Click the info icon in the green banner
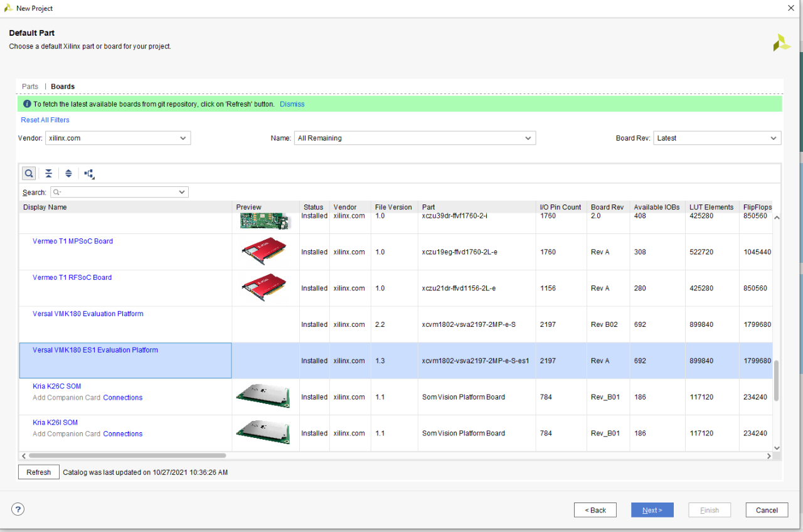 point(27,104)
